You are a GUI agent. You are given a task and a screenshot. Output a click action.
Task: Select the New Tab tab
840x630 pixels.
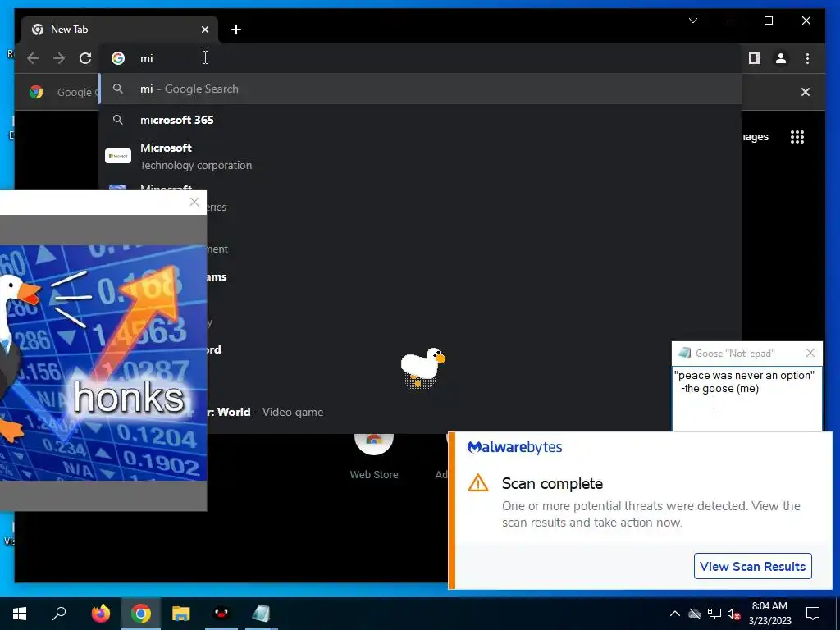coord(120,30)
